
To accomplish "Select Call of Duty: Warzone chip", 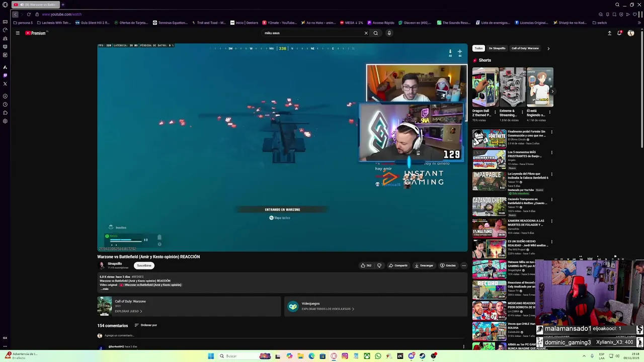I will (x=525, y=48).
